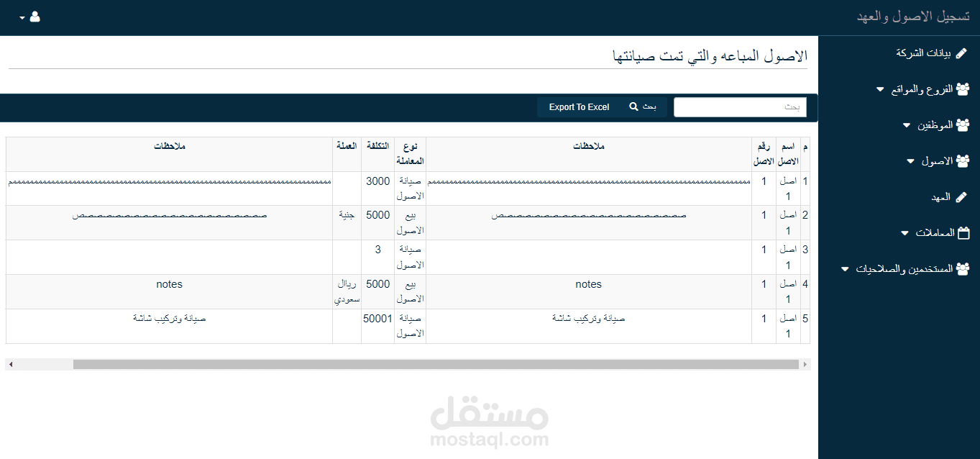Open الفروع والمواقع menu item
The height and width of the screenshot is (459, 980).
[921, 89]
